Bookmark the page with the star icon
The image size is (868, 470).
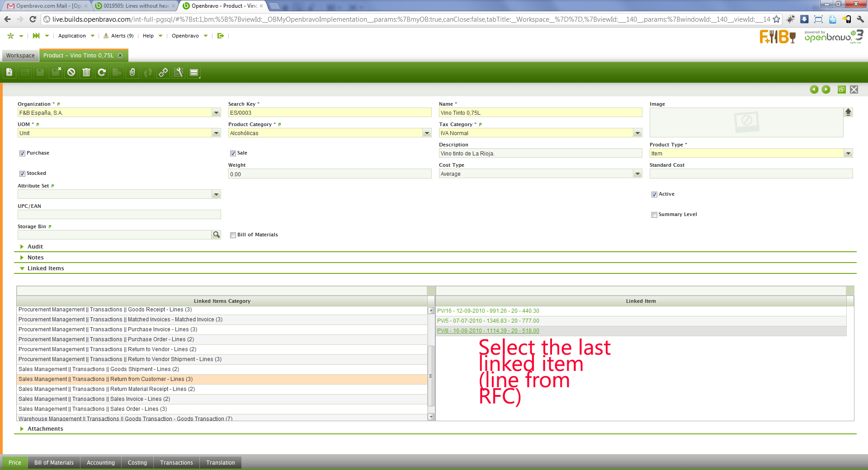[777, 19]
